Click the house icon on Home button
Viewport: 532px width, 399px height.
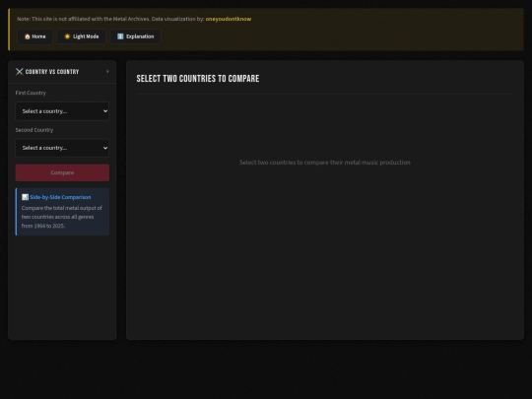pos(28,36)
